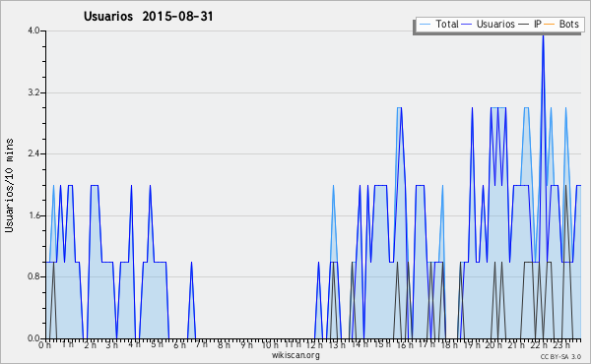Click the x-axis label '22 h'
Screen dimensions: 591x364
[538, 344]
